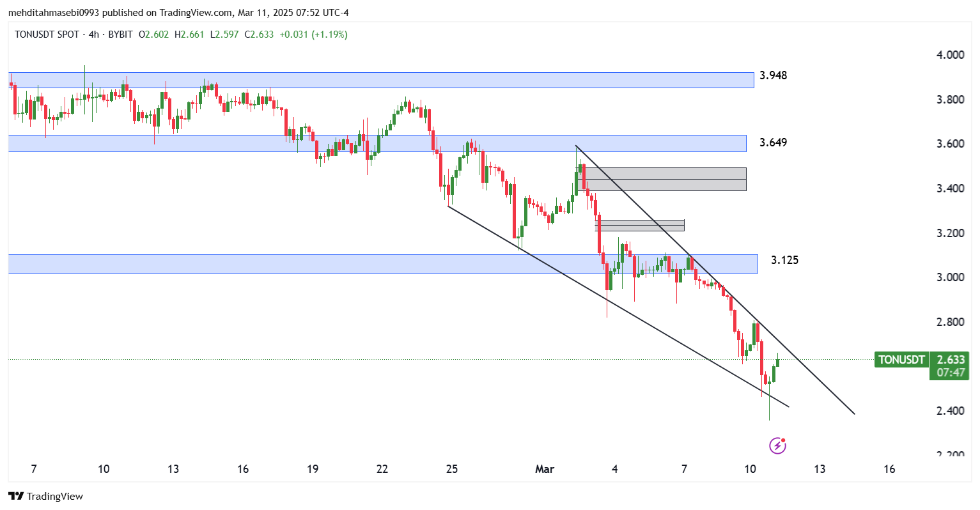This screenshot has height=510, width=980.
Task: Click the TradingView logo at bottom left
Action: coord(45,496)
